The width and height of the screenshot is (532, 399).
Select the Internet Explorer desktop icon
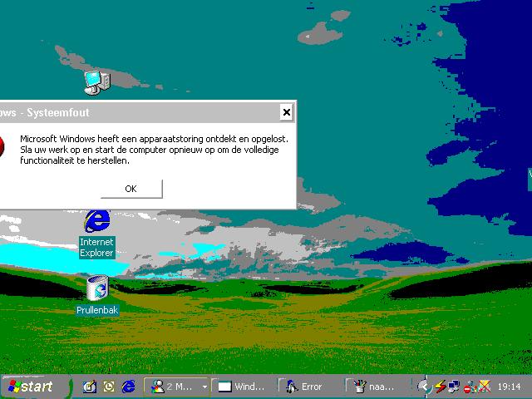pos(97,234)
